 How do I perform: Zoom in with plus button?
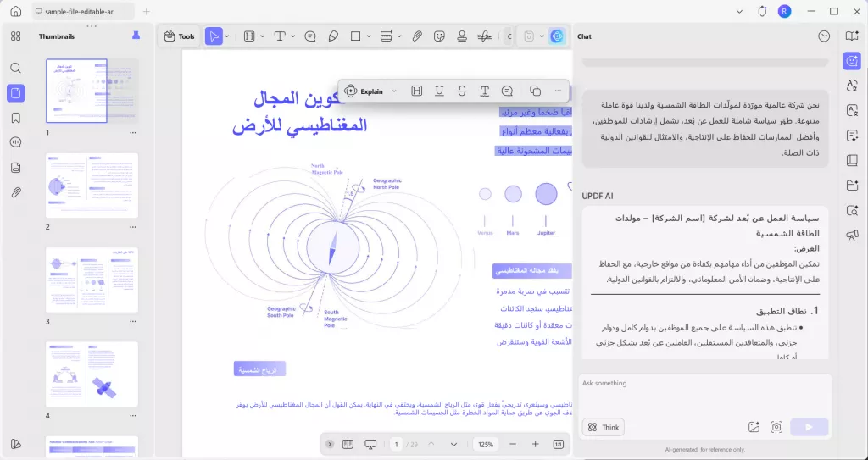[x=536, y=444]
